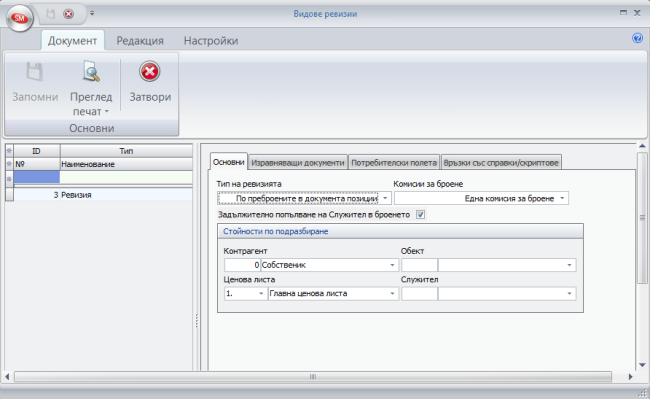Image resolution: width=650 pixels, height=399 pixels.
Task: Click the red SM application menu orb
Action: (x=19, y=18)
